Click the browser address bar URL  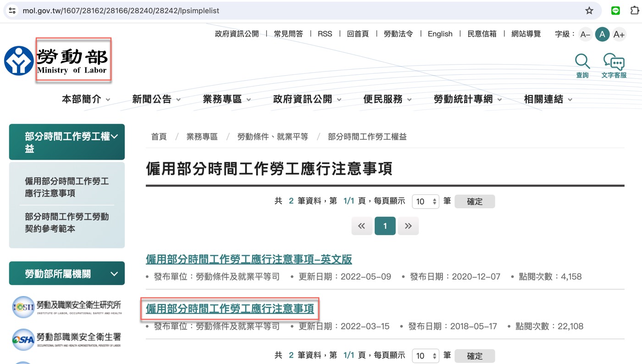click(121, 11)
